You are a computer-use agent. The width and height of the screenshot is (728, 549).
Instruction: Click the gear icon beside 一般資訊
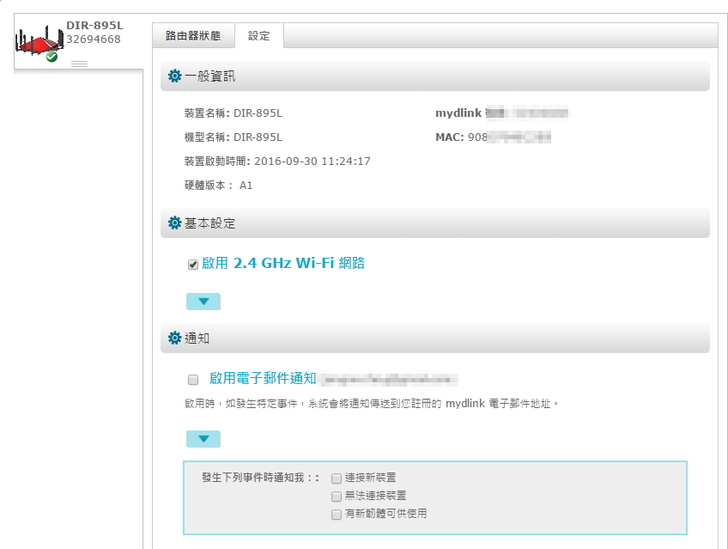[175, 76]
